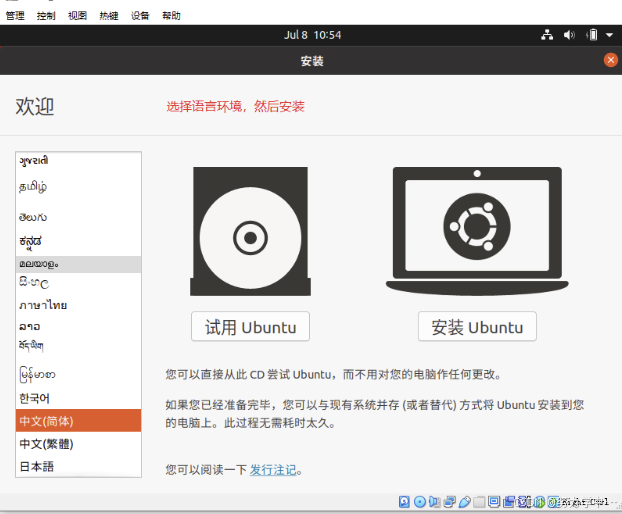The image size is (622, 514).
Task: Open the display settings indicator in the status bar
Action: (x=494, y=502)
